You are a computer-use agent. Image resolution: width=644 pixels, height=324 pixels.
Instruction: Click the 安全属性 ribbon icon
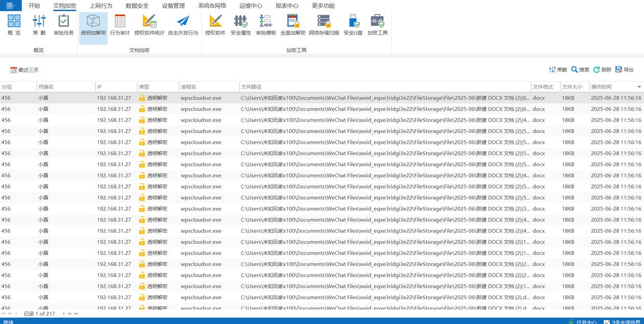point(241,25)
